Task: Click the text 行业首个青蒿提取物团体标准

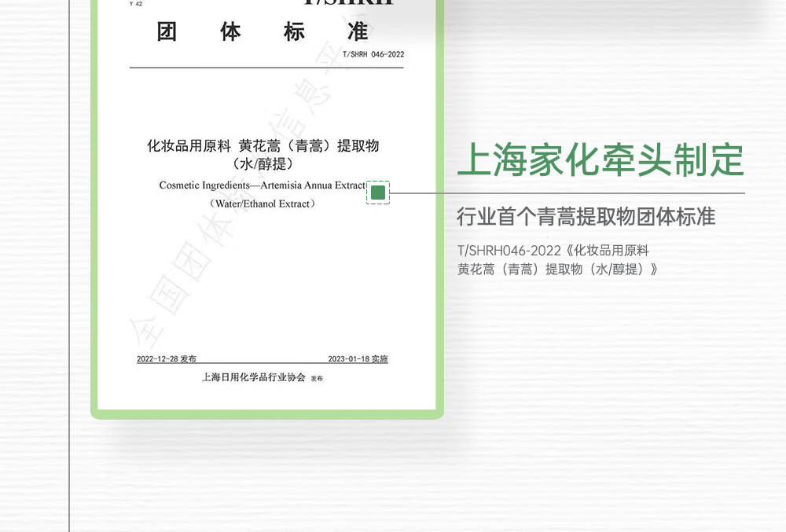Action: click(586, 216)
